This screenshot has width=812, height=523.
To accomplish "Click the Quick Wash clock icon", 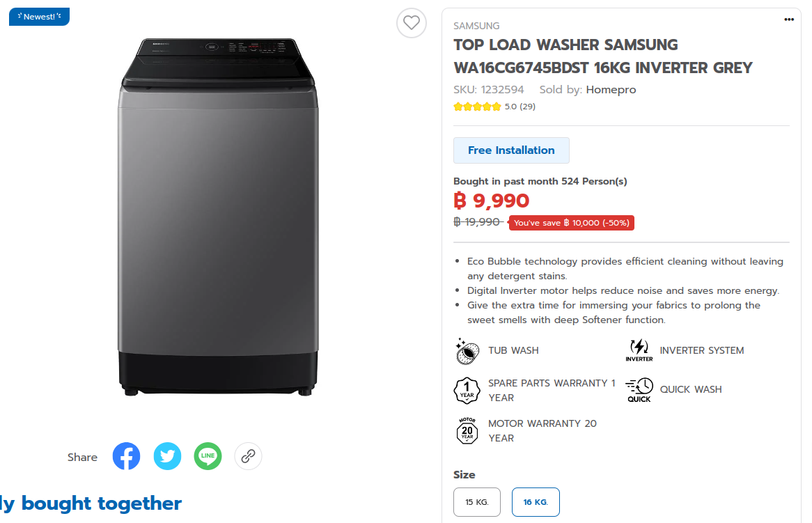I will click(x=639, y=390).
